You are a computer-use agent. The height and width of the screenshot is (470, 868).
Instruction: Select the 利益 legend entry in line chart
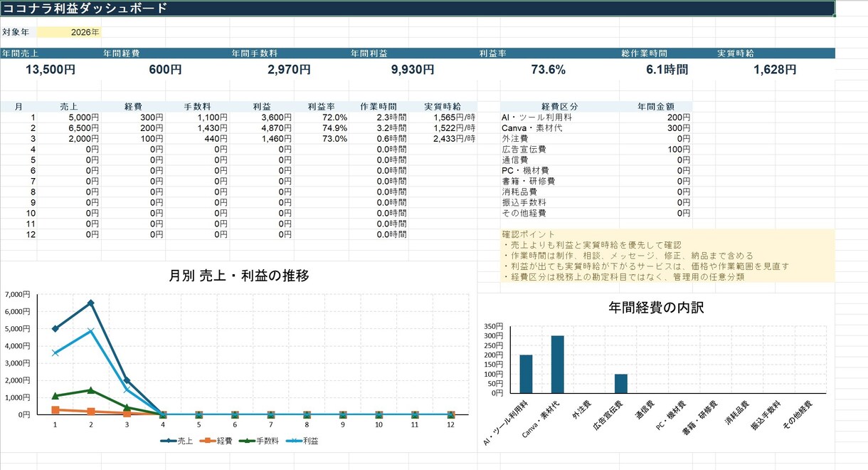pyautogui.click(x=301, y=441)
